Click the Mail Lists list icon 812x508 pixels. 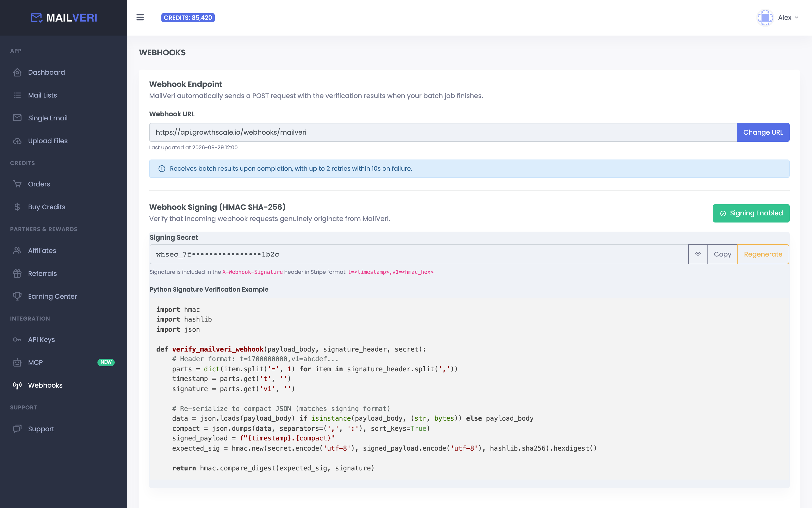tap(17, 95)
